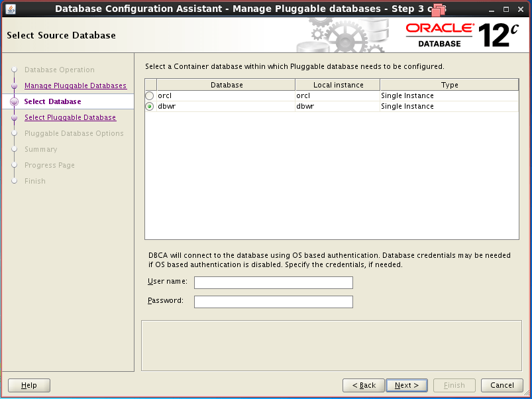Screen dimensions: 532x399
Task: Click the Local instance column header
Action: point(337,85)
